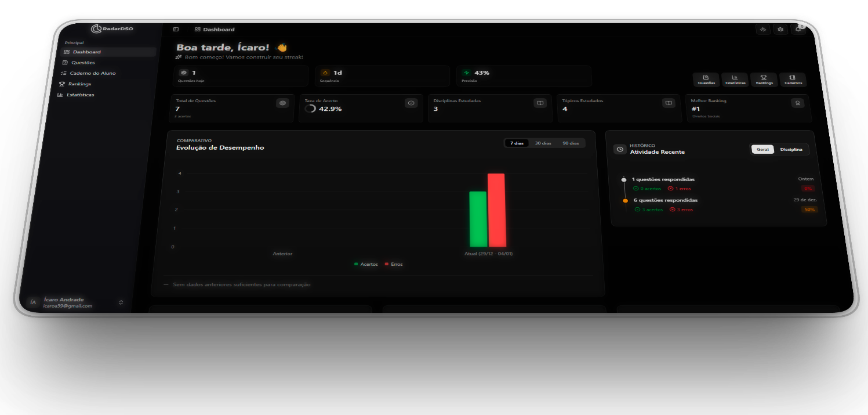Switch theme using the sun icon
Image resolution: width=868 pixels, height=415 pixels.
click(x=763, y=30)
